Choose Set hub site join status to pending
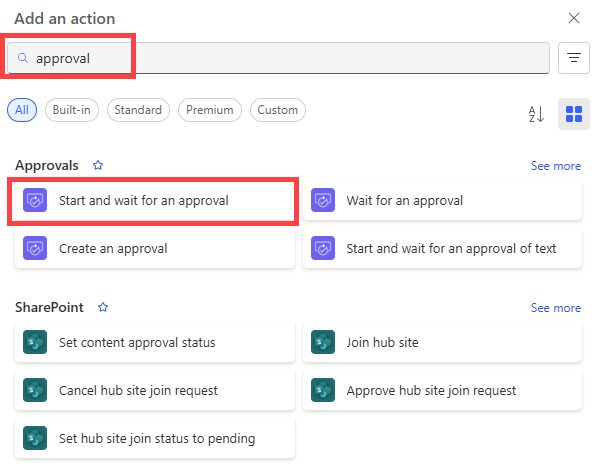Viewport: 599px width, 476px height. point(155,438)
